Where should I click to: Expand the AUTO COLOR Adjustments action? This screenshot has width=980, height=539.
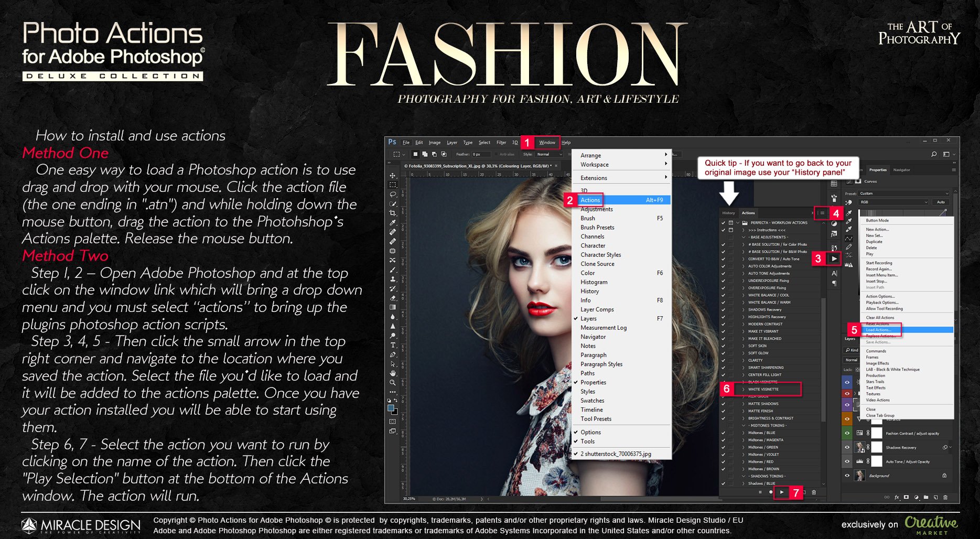point(744,266)
